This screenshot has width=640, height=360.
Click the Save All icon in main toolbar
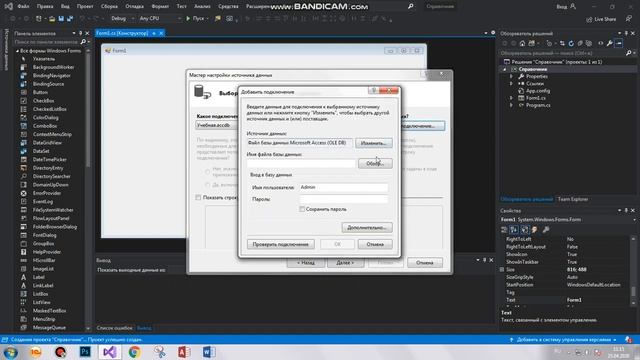(x=70, y=18)
